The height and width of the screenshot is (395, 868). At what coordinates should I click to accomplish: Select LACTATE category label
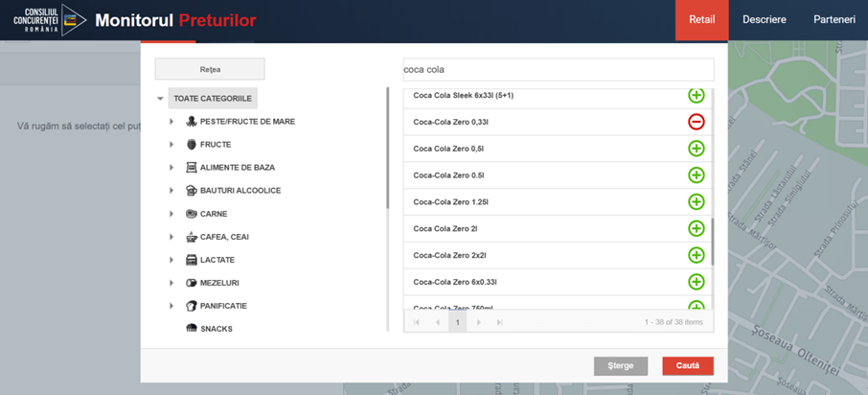[217, 260]
